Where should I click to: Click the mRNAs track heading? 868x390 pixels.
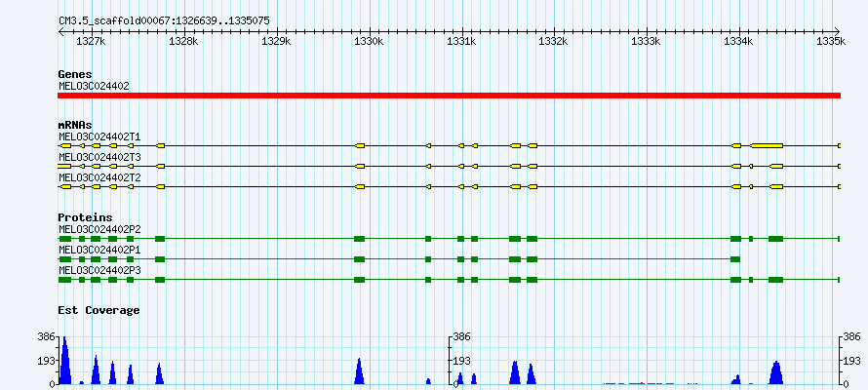(75, 126)
